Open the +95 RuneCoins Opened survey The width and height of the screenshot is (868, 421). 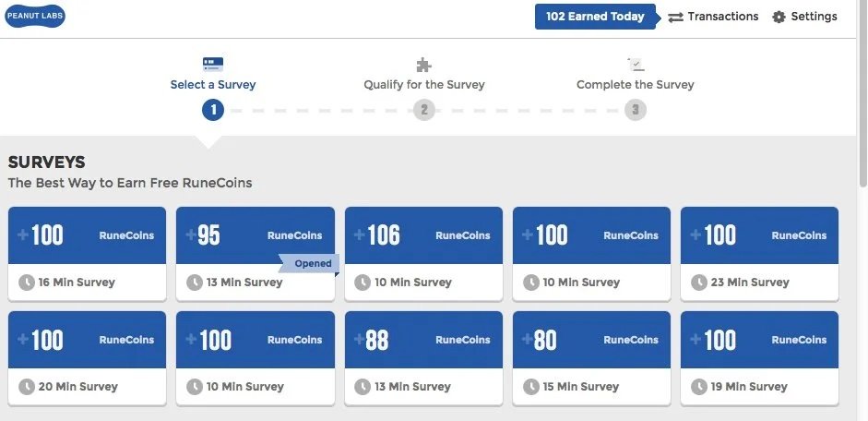click(256, 254)
